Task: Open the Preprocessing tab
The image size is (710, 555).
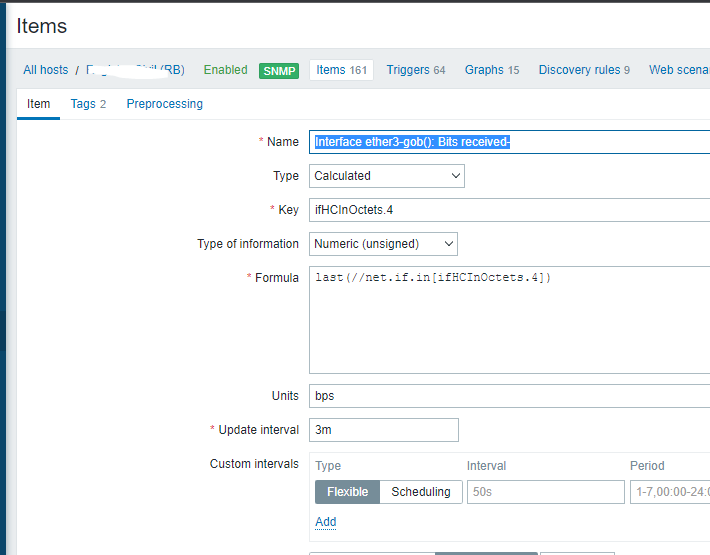Action: tap(164, 104)
